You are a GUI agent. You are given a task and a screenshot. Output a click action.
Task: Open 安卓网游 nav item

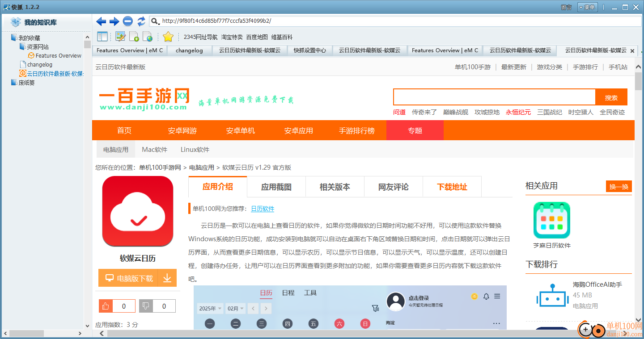click(182, 130)
